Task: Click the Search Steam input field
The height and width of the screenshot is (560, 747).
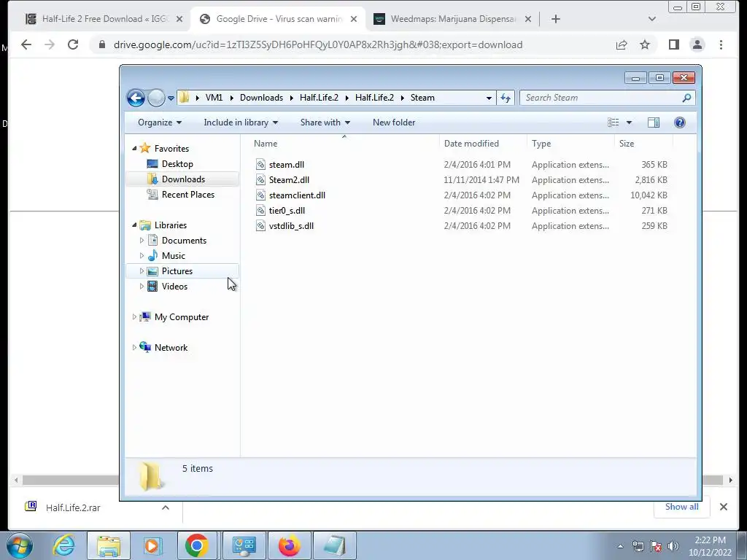Action: click(x=601, y=98)
